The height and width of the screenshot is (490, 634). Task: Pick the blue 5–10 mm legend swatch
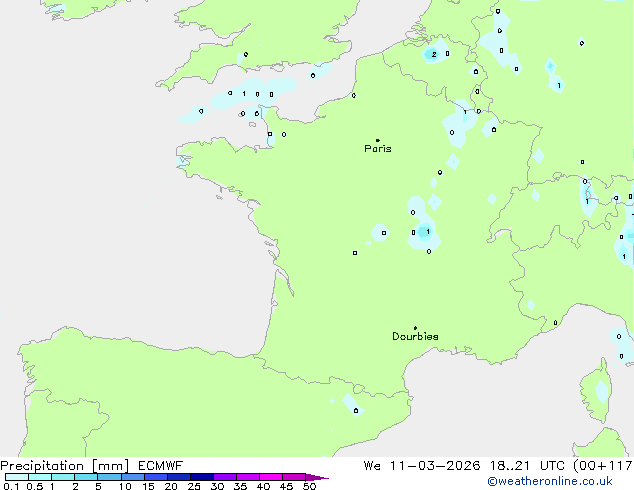coord(110,477)
